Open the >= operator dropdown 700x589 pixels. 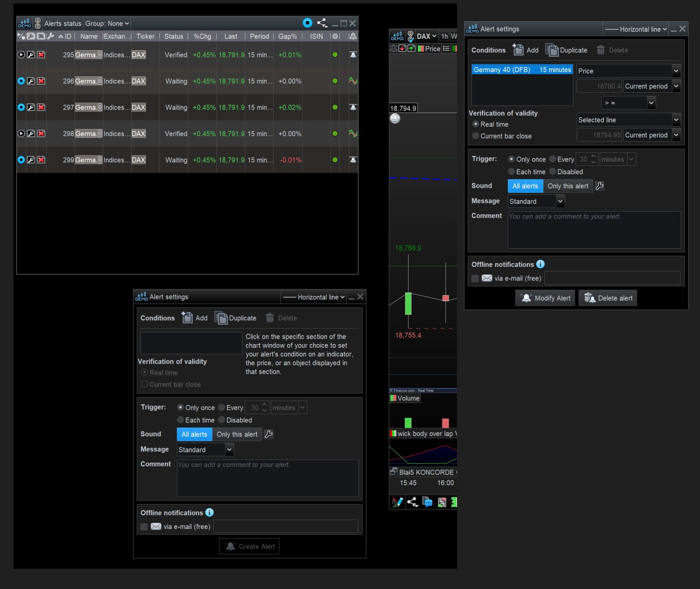pos(651,103)
